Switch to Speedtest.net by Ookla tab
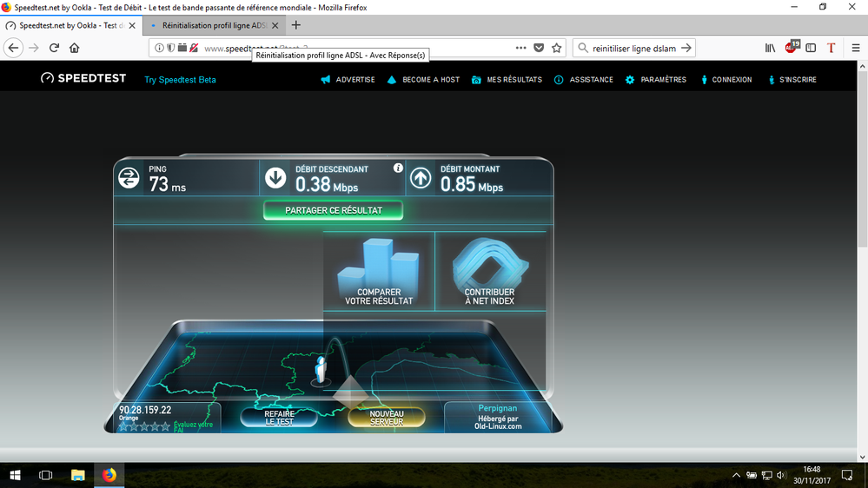The height and width of the screenshot is (488, 868). pos(70,25)
